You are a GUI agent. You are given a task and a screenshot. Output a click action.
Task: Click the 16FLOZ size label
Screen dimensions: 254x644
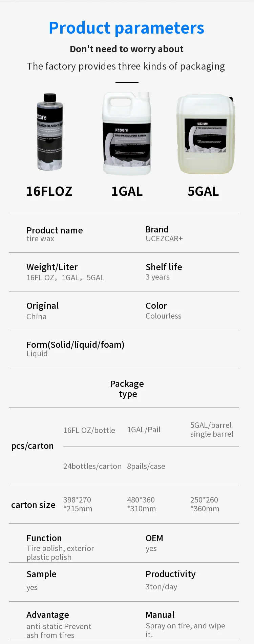tap(49, 191)
